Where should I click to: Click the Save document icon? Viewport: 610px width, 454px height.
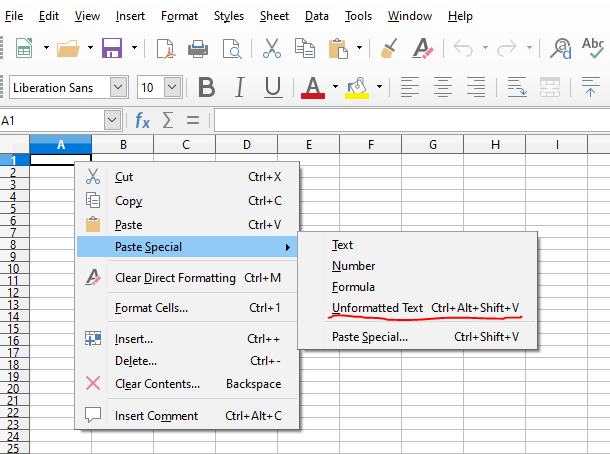coord(111,47)
